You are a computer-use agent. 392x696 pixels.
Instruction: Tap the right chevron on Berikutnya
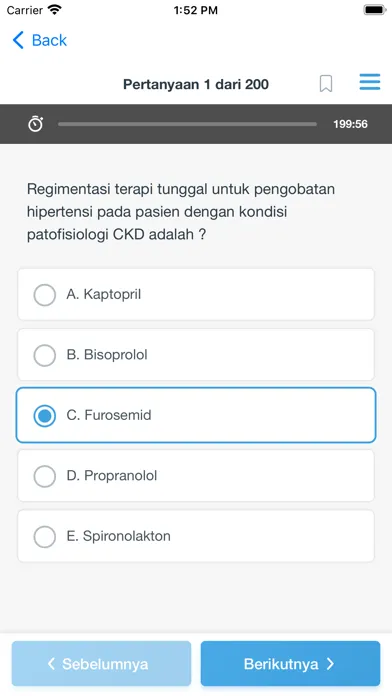[x=330, y=664]
